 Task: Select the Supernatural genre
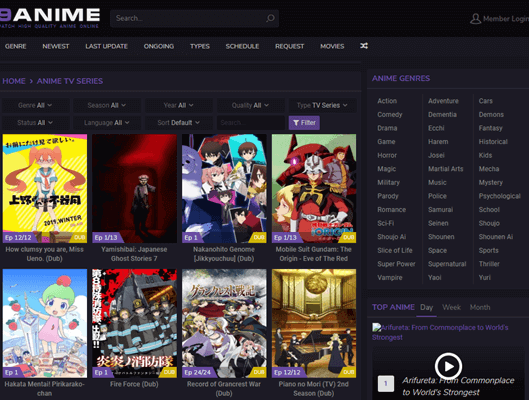[447, 264]
